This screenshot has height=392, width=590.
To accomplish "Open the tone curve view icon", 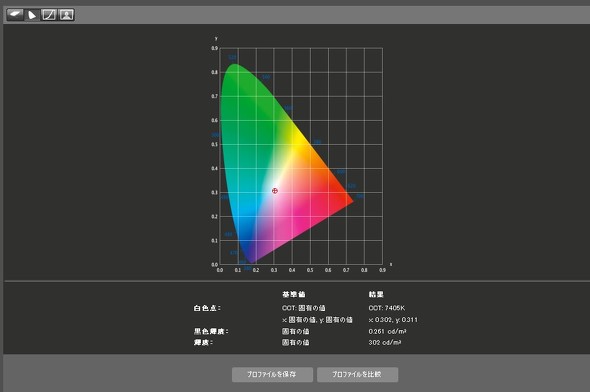I will (49, 15).
